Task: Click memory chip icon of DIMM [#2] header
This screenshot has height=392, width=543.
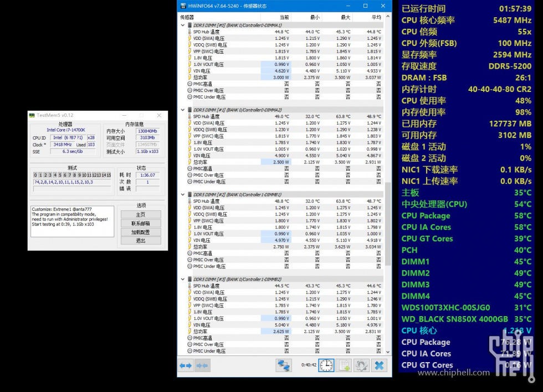Action: tap(189, 194)
